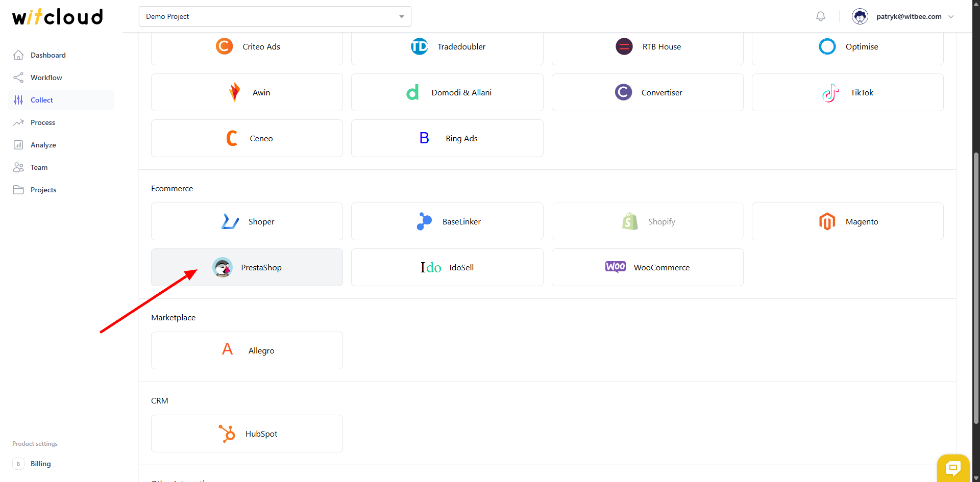980x482 pixels.
Task: Click the user avatar icon
Action: tap(860, 16)
